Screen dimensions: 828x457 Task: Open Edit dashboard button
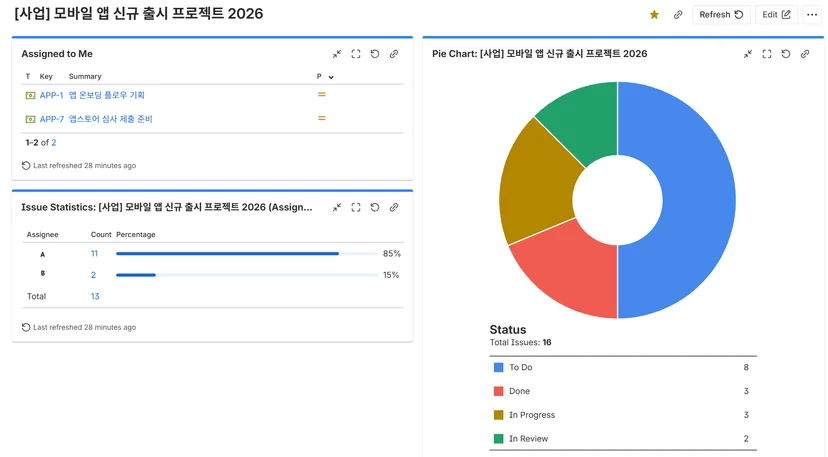(776, 15)
